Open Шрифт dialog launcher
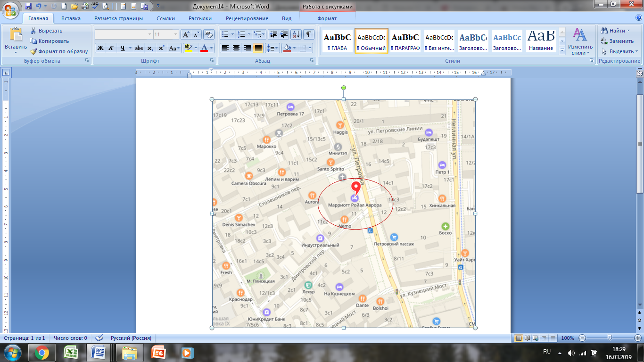The image size is (644, 362). pos(212,61)
